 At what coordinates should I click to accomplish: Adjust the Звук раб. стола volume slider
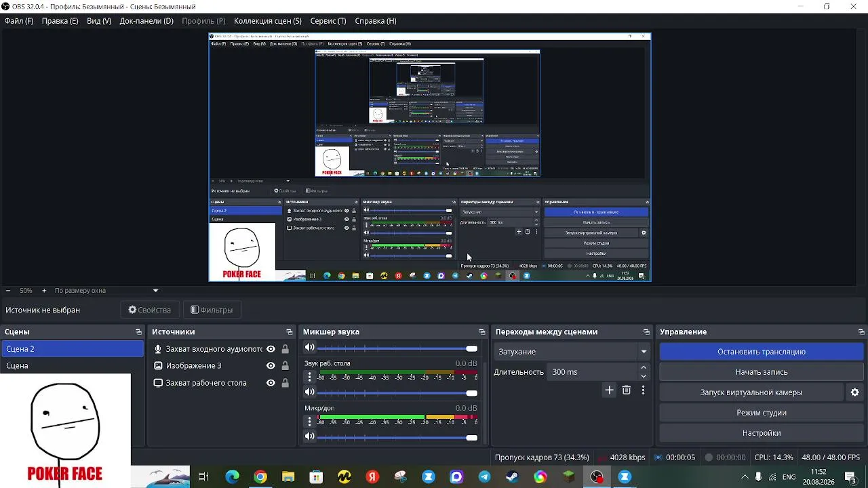pyautogui.click(x=397, y=393)
